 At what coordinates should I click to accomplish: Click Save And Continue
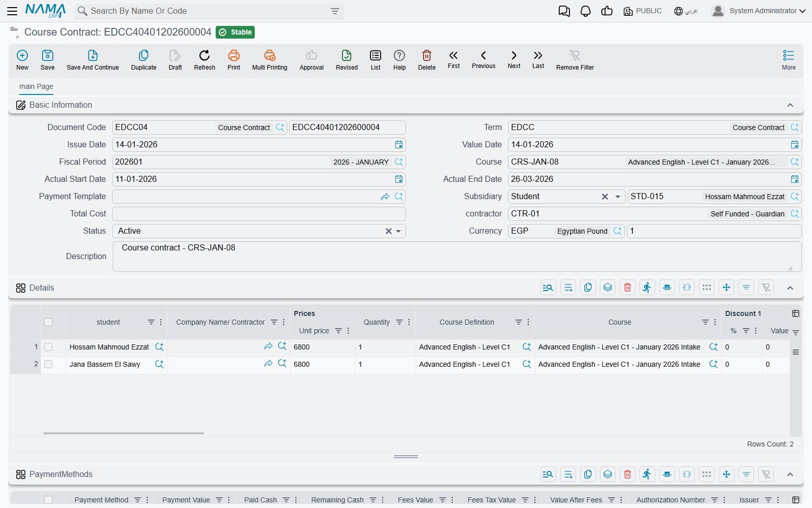(93, 60)
